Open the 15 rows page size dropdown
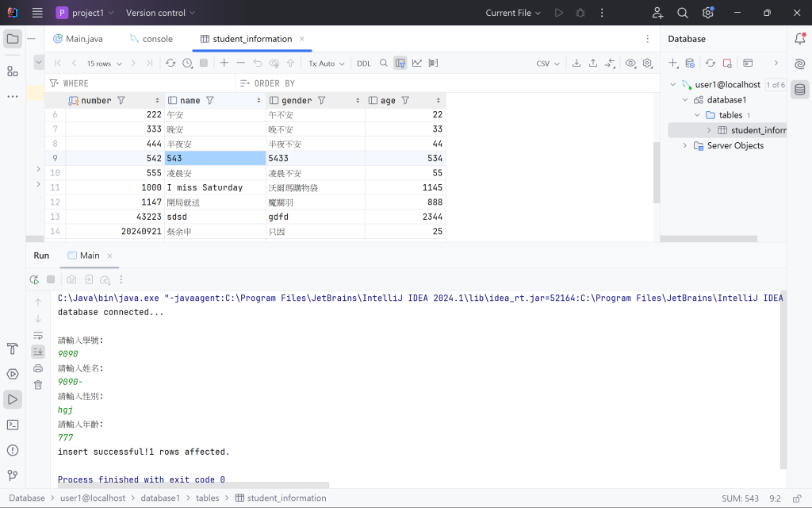This screenshot has width=812, height=508. click(x=104, y=63)
